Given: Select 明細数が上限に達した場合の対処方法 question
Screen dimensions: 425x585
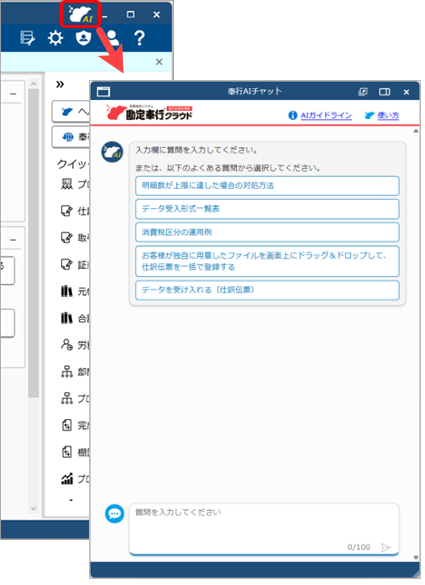Looking at the screenshot, I should pos(267,186).
